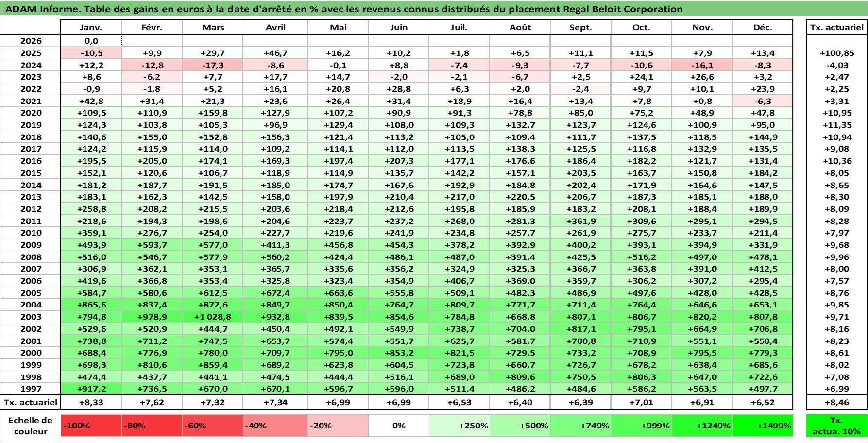Click the ADAM Informe title bar text
868x443 pixels.
click(344, 9)
